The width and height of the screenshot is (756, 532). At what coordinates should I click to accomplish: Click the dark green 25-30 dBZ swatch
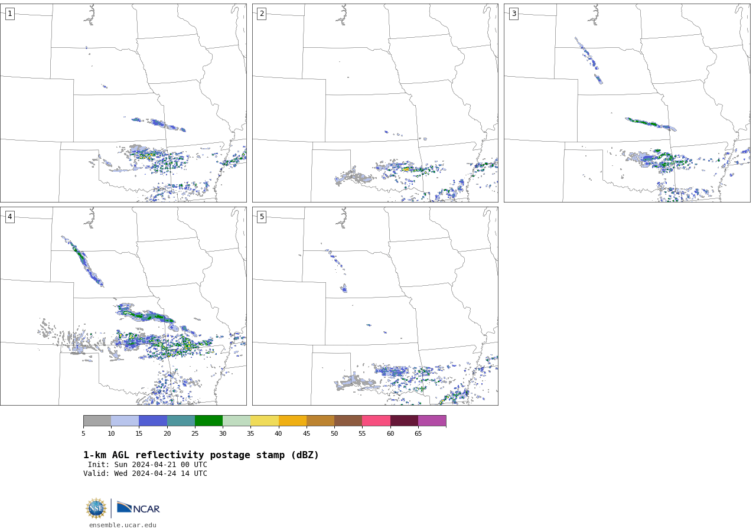[208, 420]
